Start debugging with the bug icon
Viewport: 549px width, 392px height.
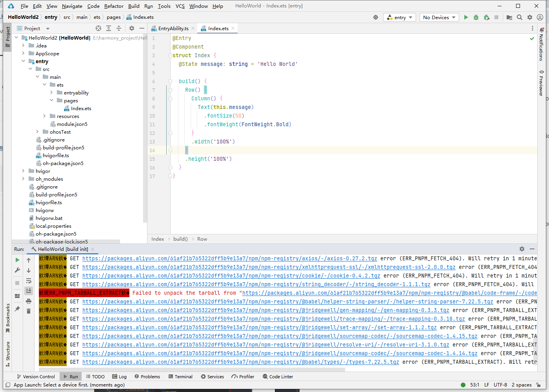pyautogui.click(x=476, y=17)
